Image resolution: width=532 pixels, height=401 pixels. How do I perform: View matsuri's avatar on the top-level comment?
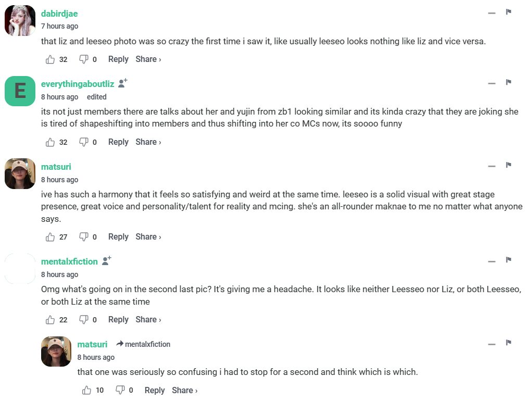(x=20, y=173)
